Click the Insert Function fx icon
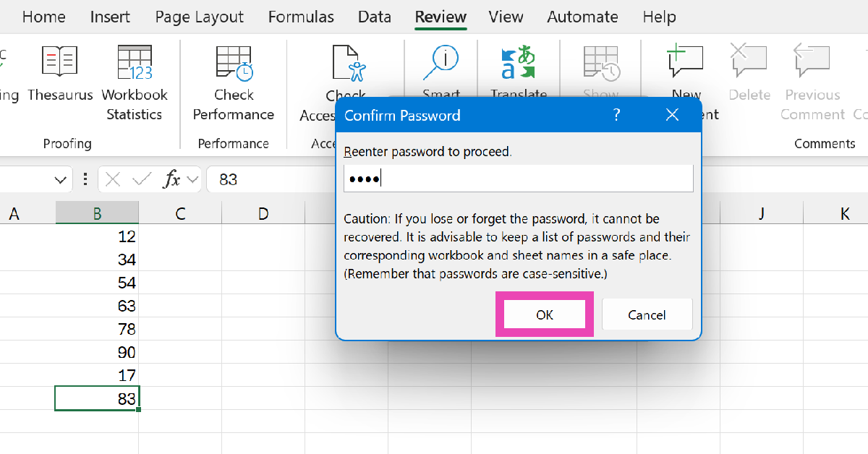868x454 pixels. tap(171, 179)
